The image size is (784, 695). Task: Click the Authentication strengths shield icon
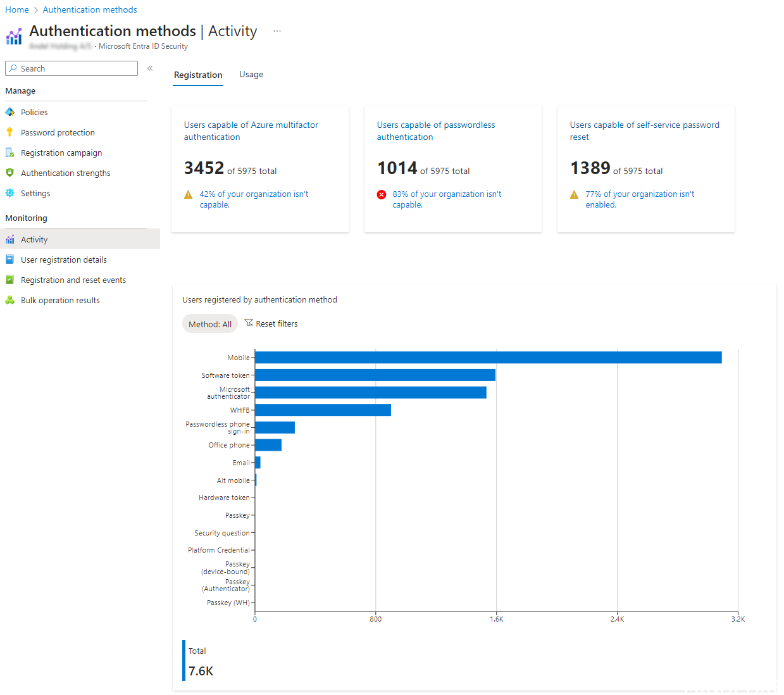(10, 173)
